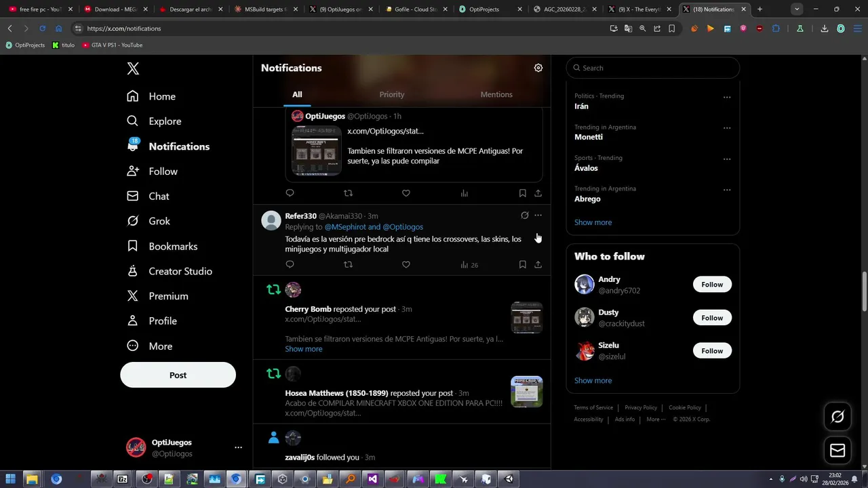This screenshot has width=868, height=488.
Task: Open the More menu in the sidebar
Action: (x=149, y=346)
